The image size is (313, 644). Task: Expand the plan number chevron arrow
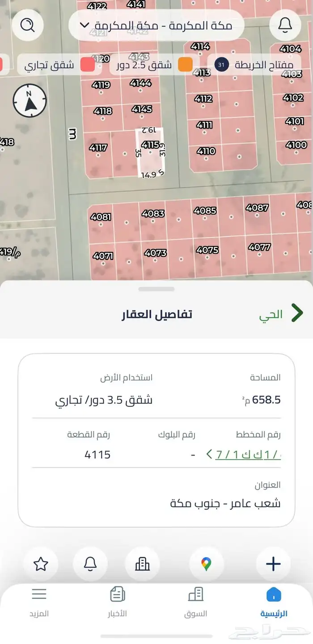[x=209, y=455]
